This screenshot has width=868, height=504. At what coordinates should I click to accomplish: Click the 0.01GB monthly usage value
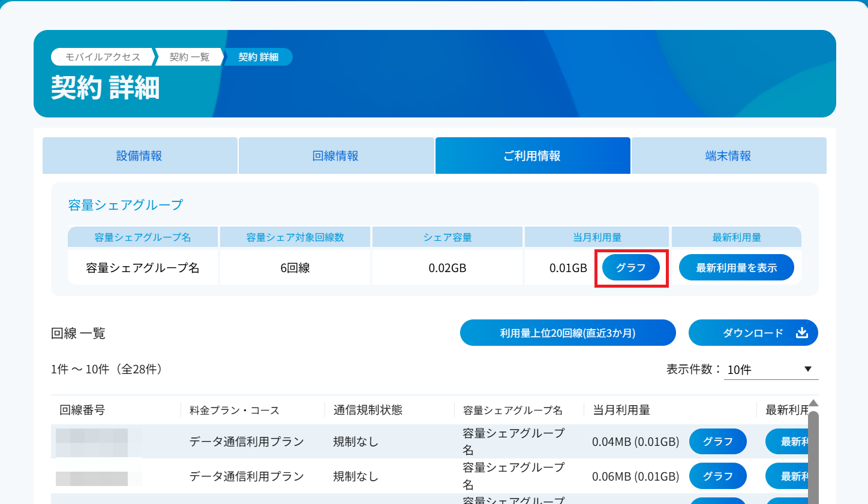coord(568,268)
